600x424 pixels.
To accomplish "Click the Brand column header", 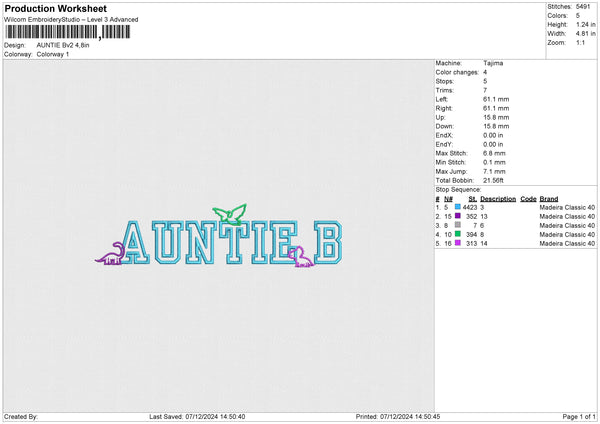I will 549,198.
